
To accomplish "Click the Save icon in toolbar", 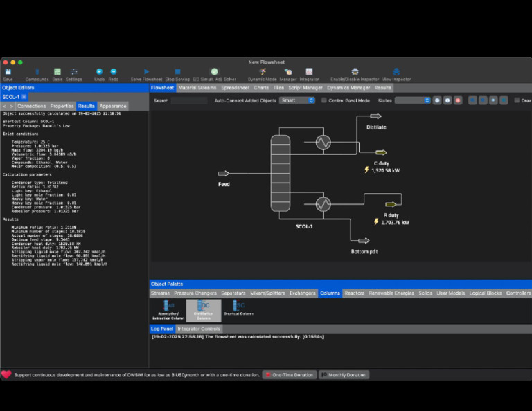I will (x=8, y=71).
